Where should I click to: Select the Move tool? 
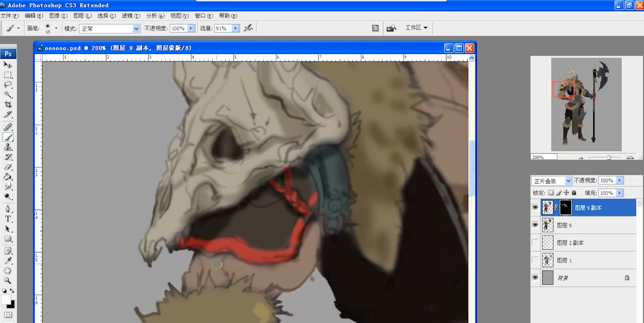tap(8, 65)
